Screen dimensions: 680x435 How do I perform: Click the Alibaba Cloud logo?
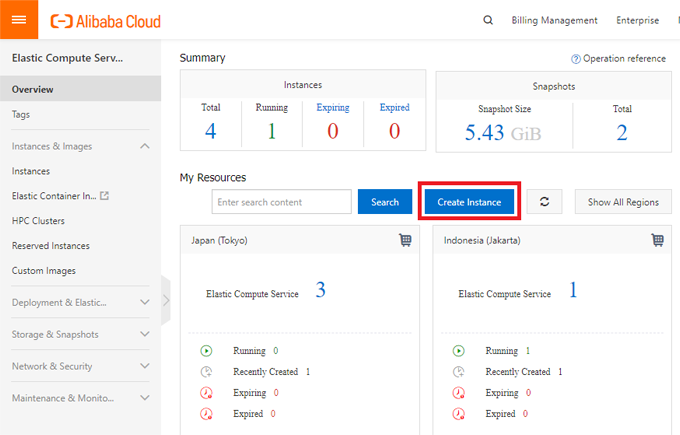pos(105,21)
